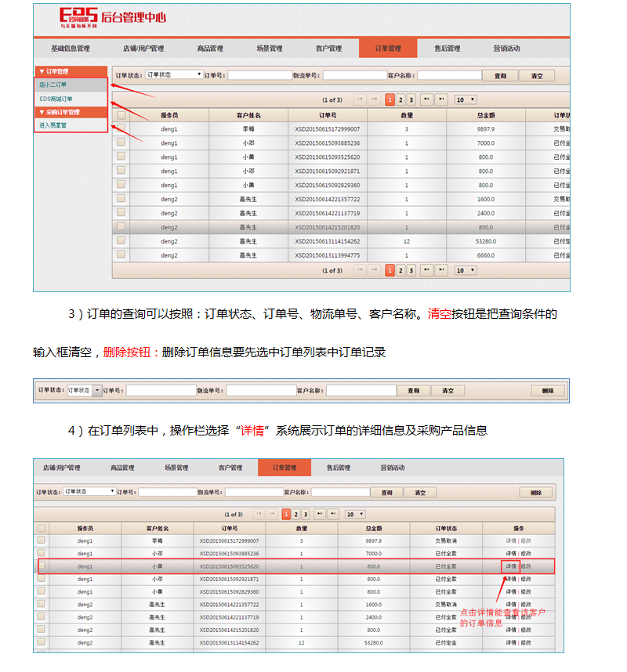
Task: Open 进入易掌管 in the sidebar
Action: [71, 125]
